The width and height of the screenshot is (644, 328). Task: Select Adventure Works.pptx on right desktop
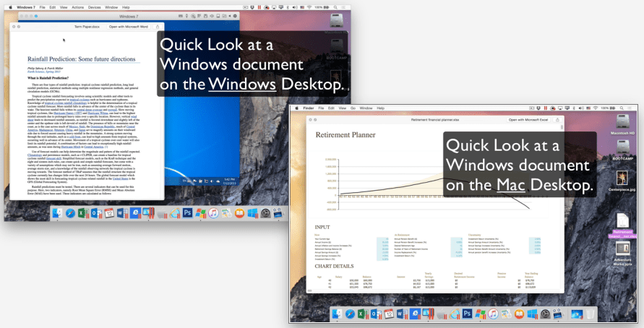click(622, 254)
